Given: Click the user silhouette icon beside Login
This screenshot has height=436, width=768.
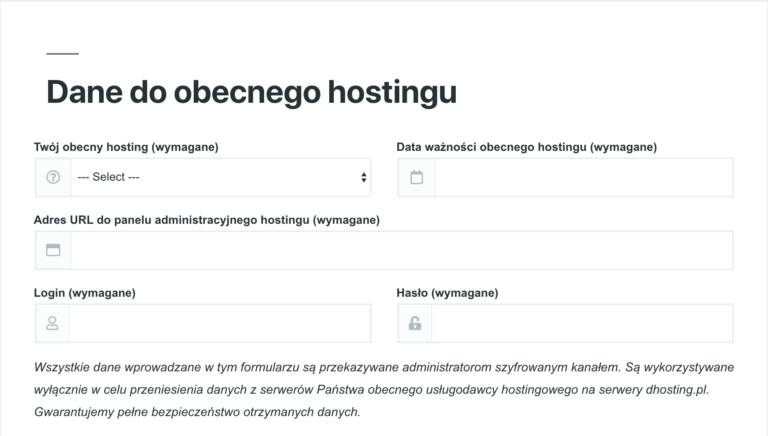Looking at the screenshot, I should [52, 323].
